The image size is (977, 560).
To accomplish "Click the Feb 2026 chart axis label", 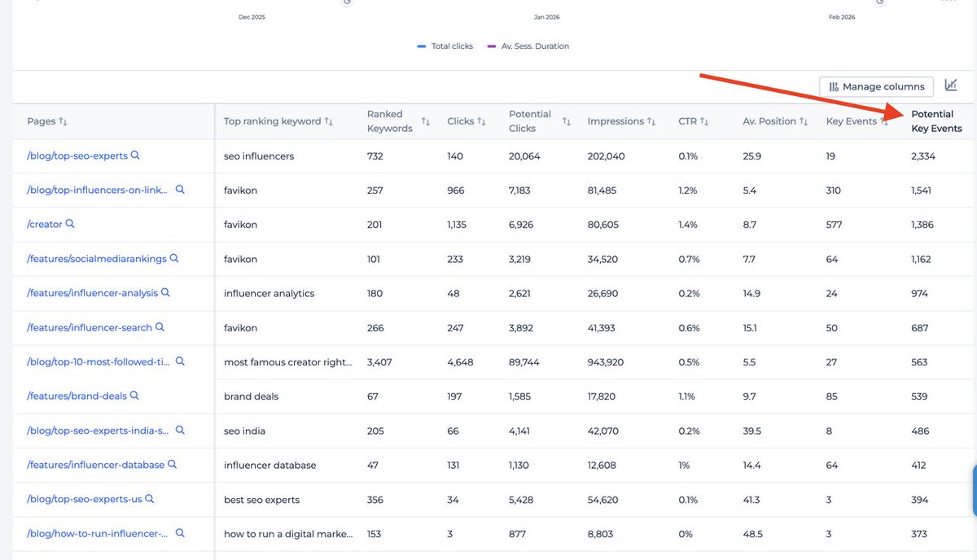I will point(842,17).
